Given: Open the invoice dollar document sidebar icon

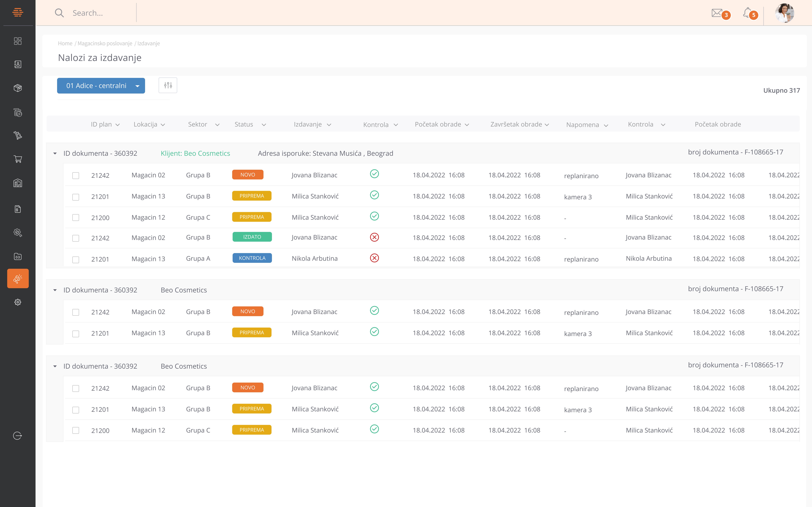Looking at the screenshot, I should coord(18,209).
